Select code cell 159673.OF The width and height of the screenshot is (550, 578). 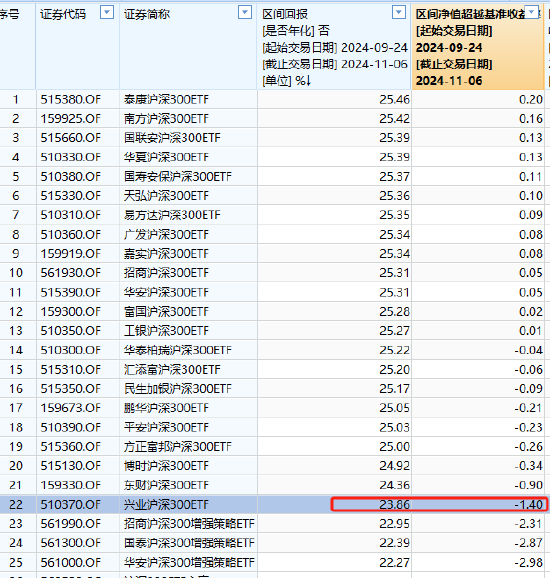[70, 408]
